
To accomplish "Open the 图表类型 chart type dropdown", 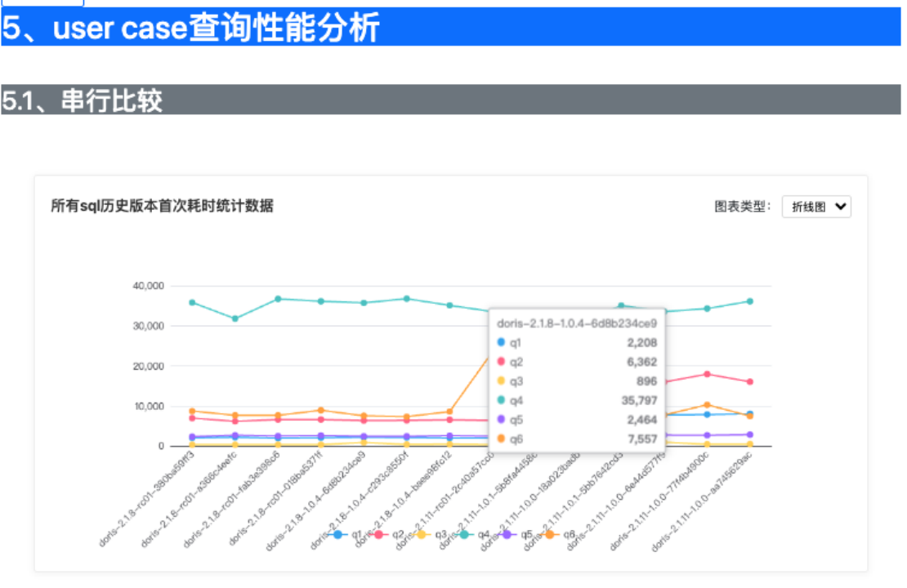I will [815, 207].
